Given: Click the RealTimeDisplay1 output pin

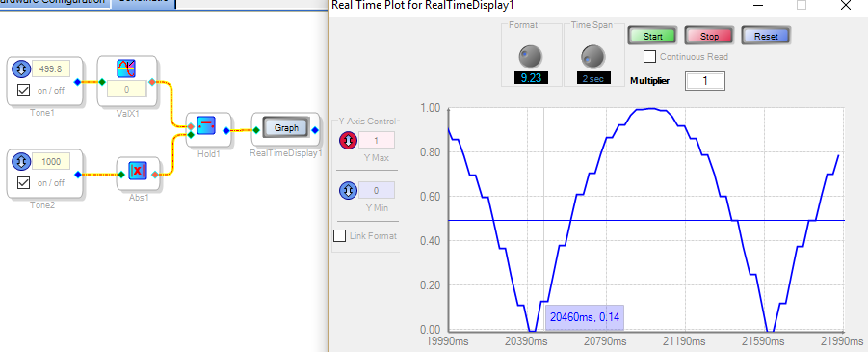Looking at the screenshot, I should tap(314, 131).
